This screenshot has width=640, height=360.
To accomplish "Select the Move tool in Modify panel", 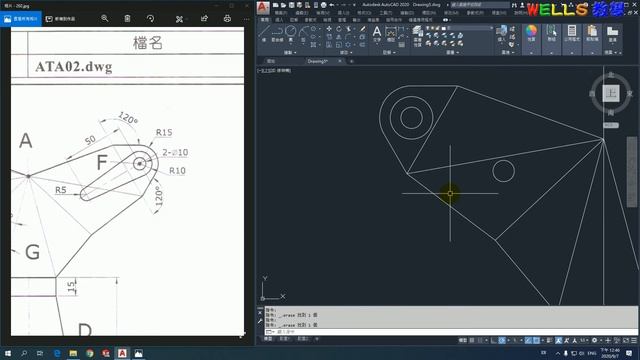I will pyautogui.click(x=329, y=29).
